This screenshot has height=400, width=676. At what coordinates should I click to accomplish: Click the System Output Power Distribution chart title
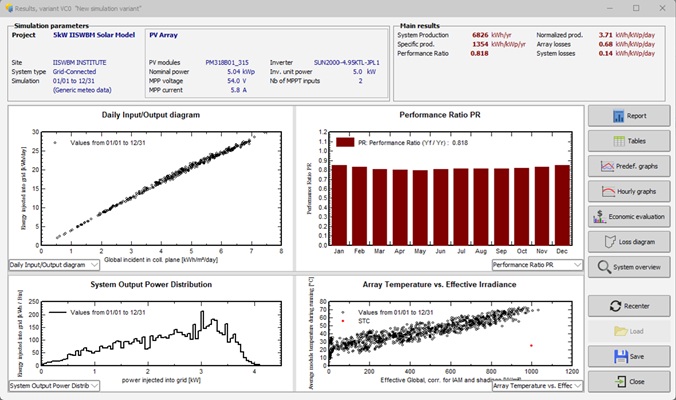tap(151, 284)
